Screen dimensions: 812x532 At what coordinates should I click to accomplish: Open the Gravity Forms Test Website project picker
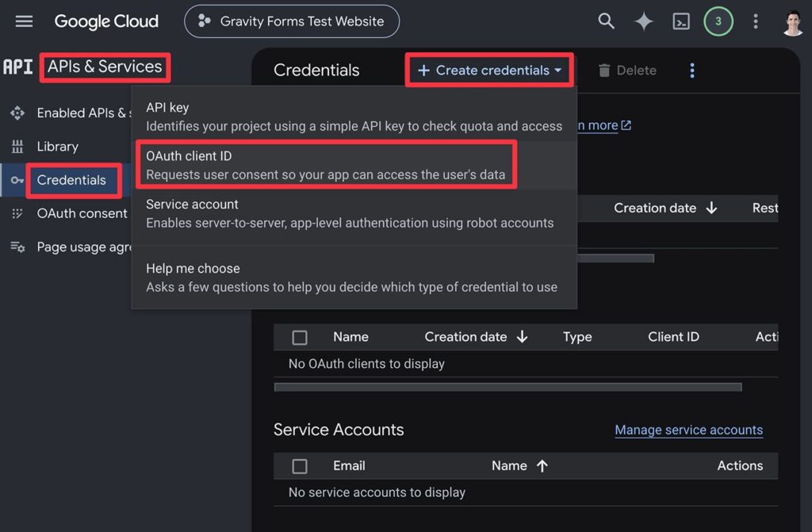click(292, 21)
